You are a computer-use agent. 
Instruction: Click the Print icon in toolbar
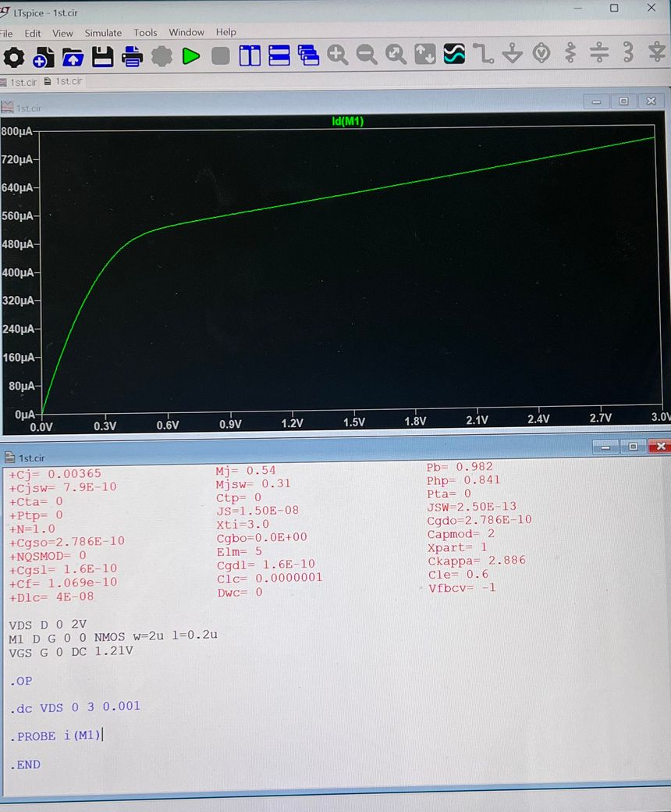click(x=132, y=55)
